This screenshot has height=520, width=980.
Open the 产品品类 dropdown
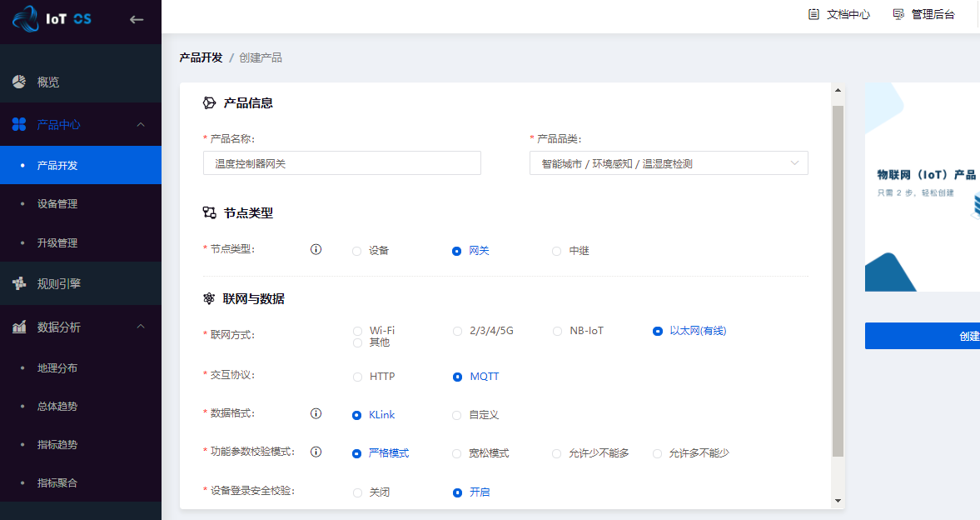[x=668, y=162]
